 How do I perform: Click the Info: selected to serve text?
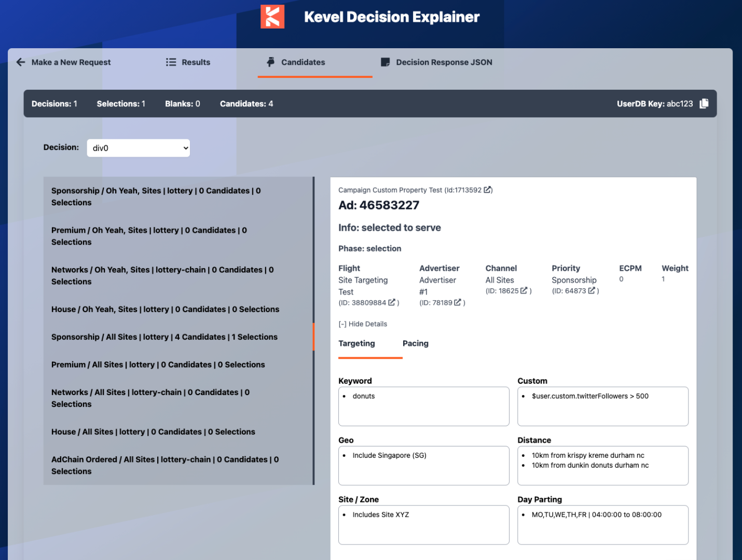pos(390,228)
